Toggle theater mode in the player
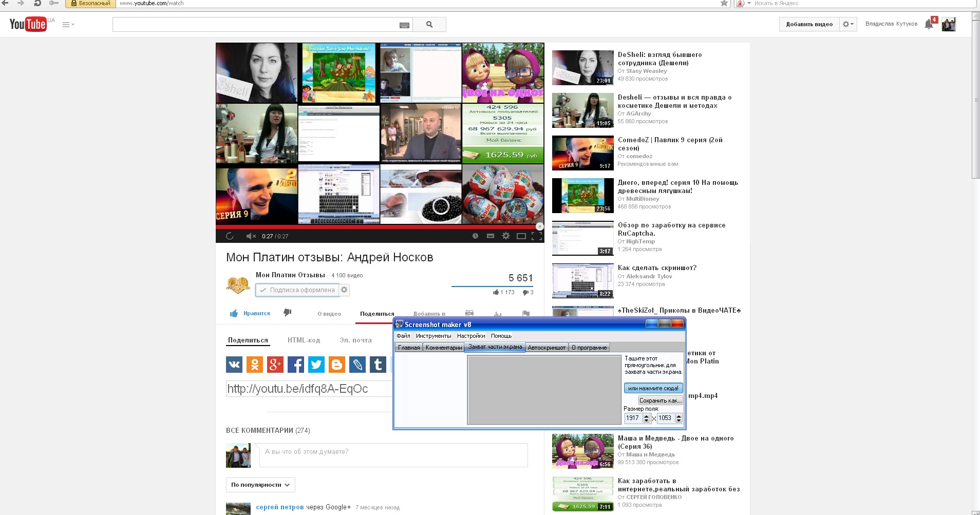980x515 pixels. pos(521,236)
